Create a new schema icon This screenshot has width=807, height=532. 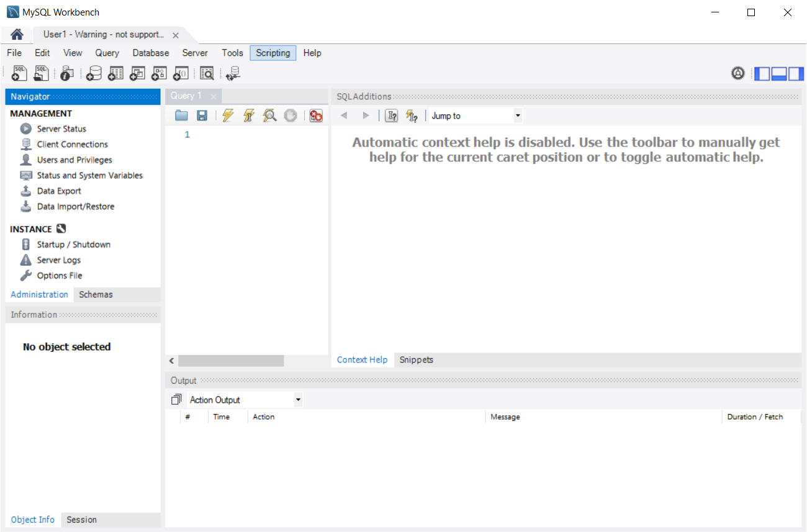click(94, 73)
